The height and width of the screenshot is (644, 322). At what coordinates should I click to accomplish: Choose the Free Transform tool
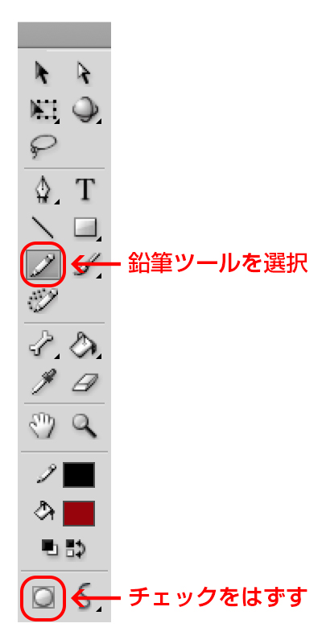[43, 109]
